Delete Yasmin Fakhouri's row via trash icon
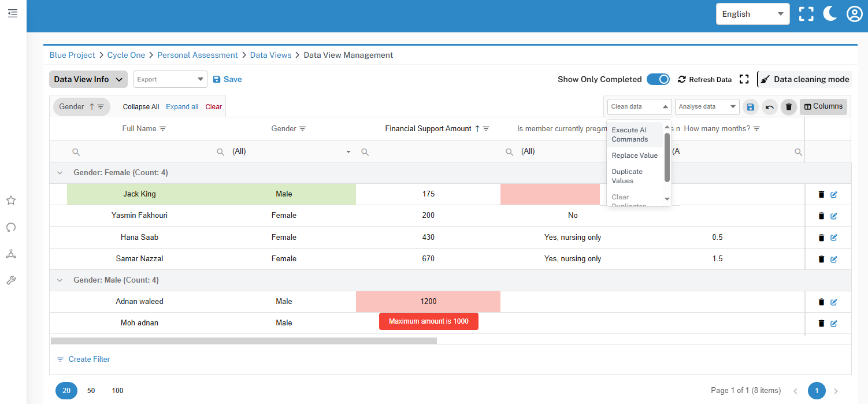 pos(821,216)
